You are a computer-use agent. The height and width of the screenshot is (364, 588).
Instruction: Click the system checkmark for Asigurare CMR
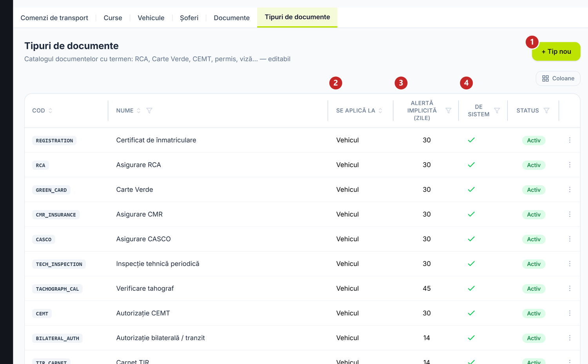tap(471, 214)
